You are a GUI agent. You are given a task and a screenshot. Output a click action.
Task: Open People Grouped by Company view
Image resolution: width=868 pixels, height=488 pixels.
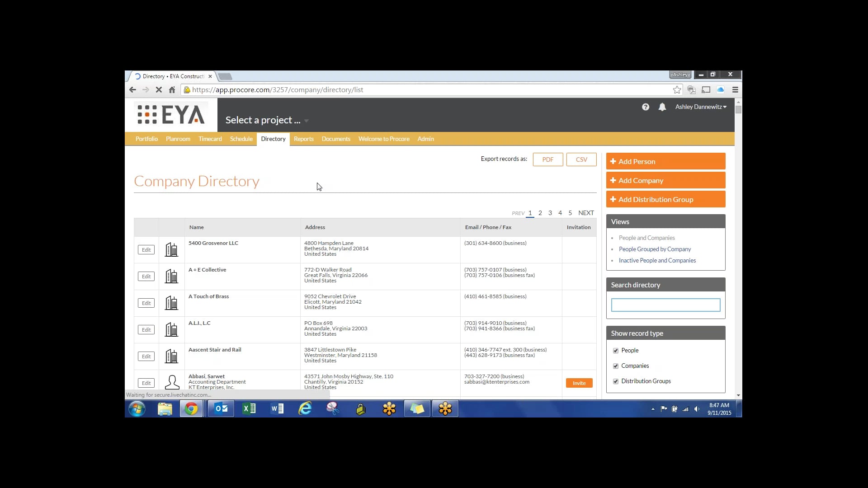[654, 249]
